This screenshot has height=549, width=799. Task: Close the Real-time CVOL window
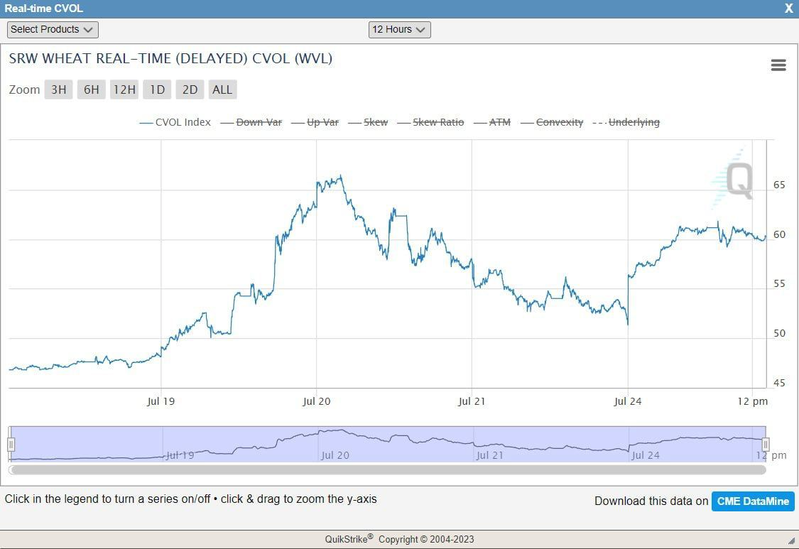tap(789, 8)
